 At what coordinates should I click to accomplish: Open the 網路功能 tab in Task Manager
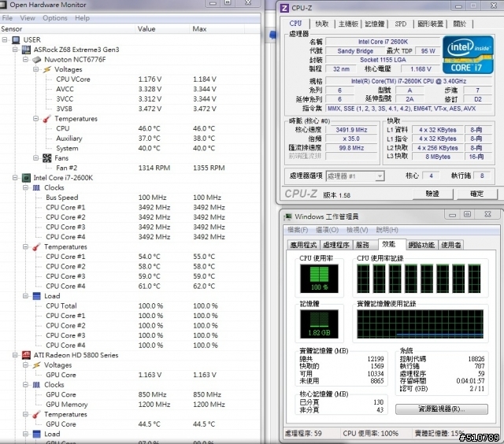tap(421, 245)
